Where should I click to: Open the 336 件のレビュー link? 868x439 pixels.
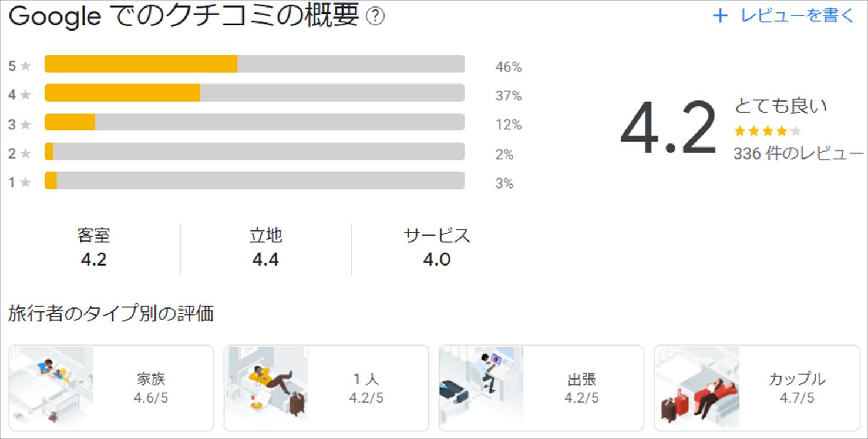point(798,153)
